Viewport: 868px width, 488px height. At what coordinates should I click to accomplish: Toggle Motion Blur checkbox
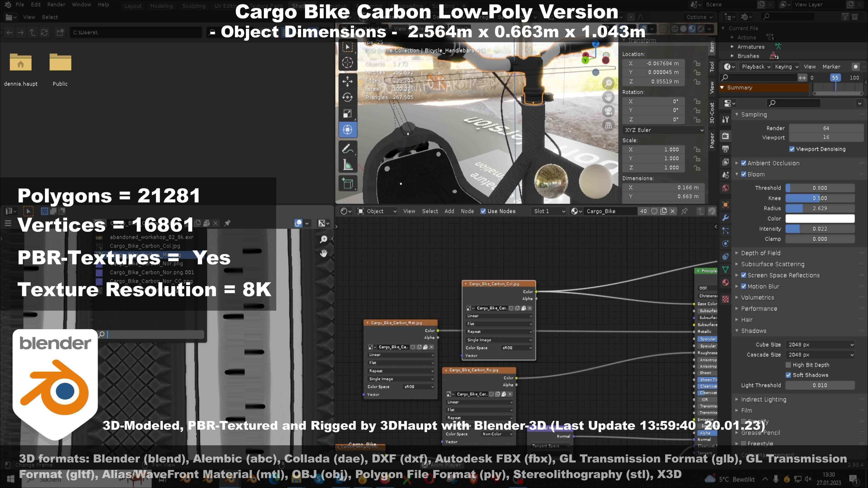[x=744, y=286]
